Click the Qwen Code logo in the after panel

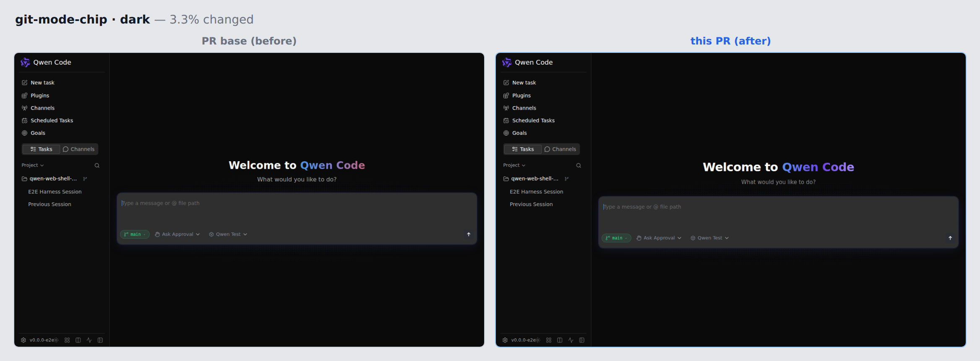point(507,62)
